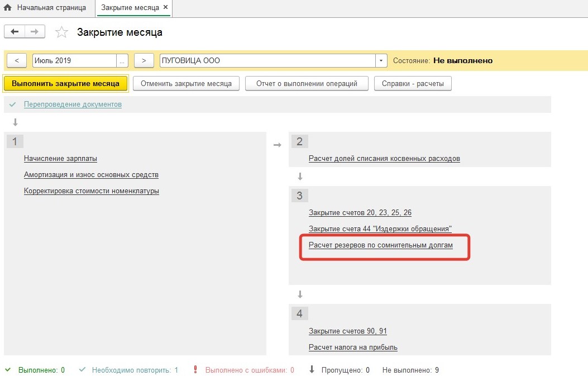Open period picker with ellipsis button
588x376 pixels.
click(122, 60)
